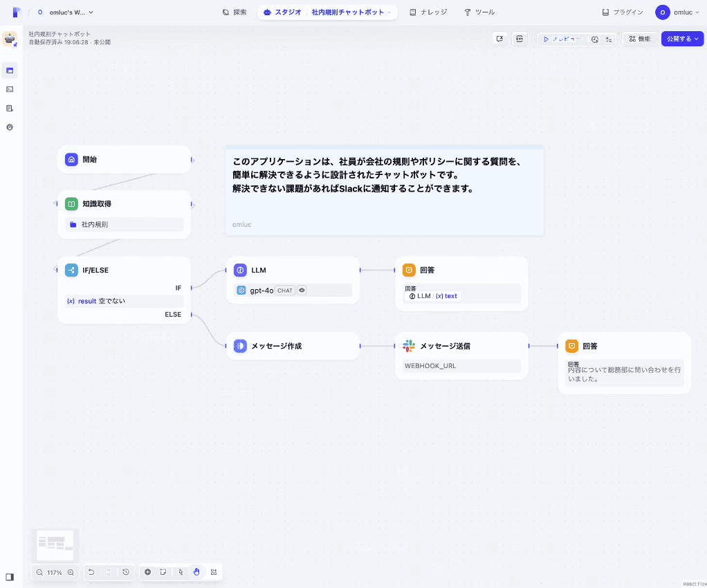Click the 117% zoom level control
707x588 pixels.
click(x=53, y=572)
